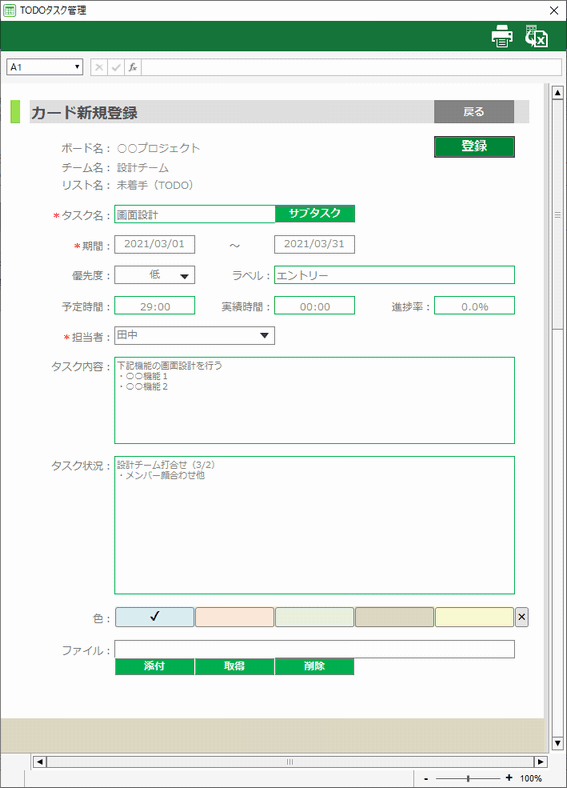The height and width of the screenshot is (788, 567).
Task: Select the peach color swatch
Action: coord(235,617)
